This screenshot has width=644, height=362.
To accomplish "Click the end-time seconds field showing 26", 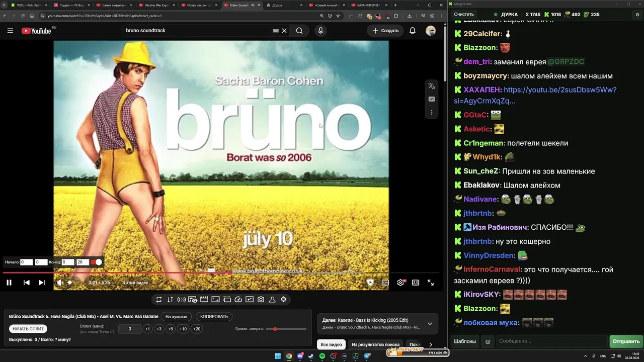I will (83, 262).
